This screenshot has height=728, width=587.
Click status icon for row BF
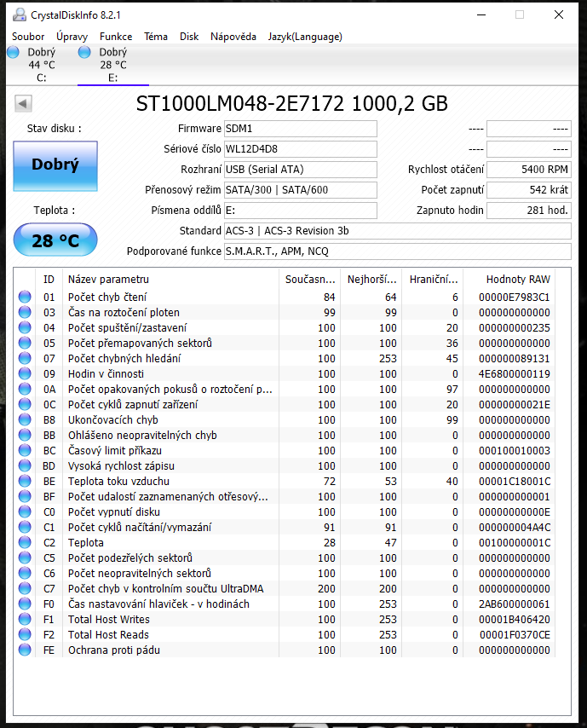(25, 496)
